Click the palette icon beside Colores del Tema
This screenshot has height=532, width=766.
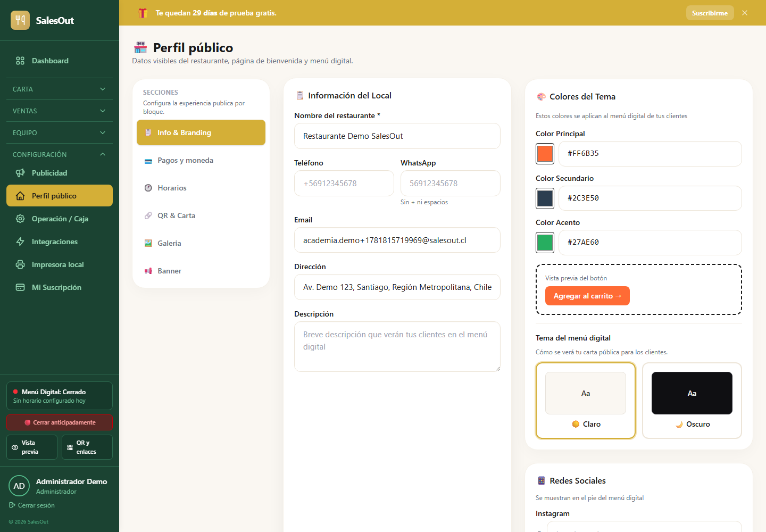tap(542, 97)
